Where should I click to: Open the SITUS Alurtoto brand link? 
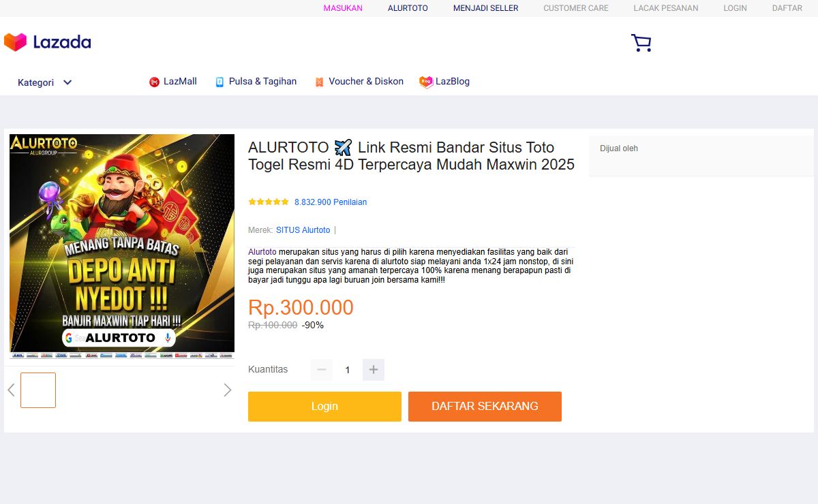[303, 230]
